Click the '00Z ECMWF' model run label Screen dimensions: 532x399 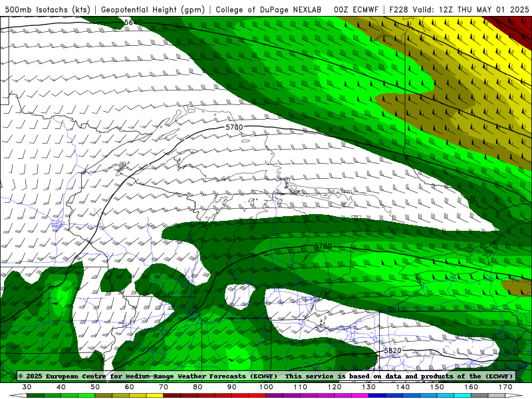pyautogui.click(x=356, y=9)
